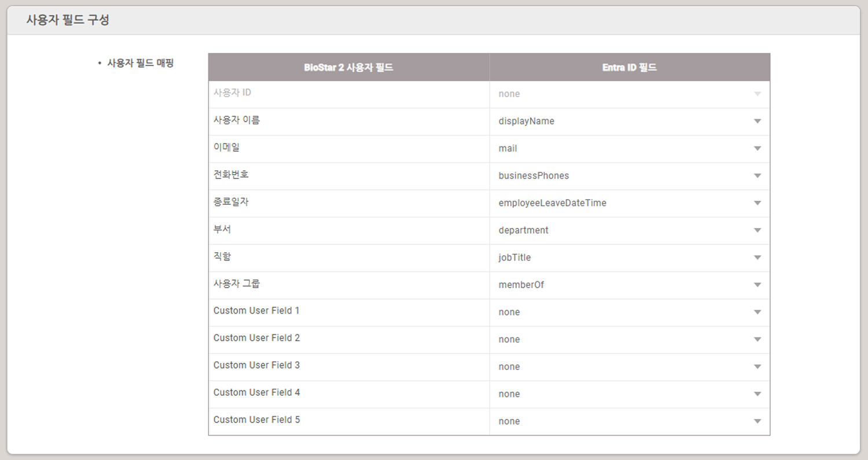Image resolution: width=868 pixels, height=460 pixels.
Task: Open the Custom User Field 3 dropdown
Action: pyautogui.click(x=630, y=366)
